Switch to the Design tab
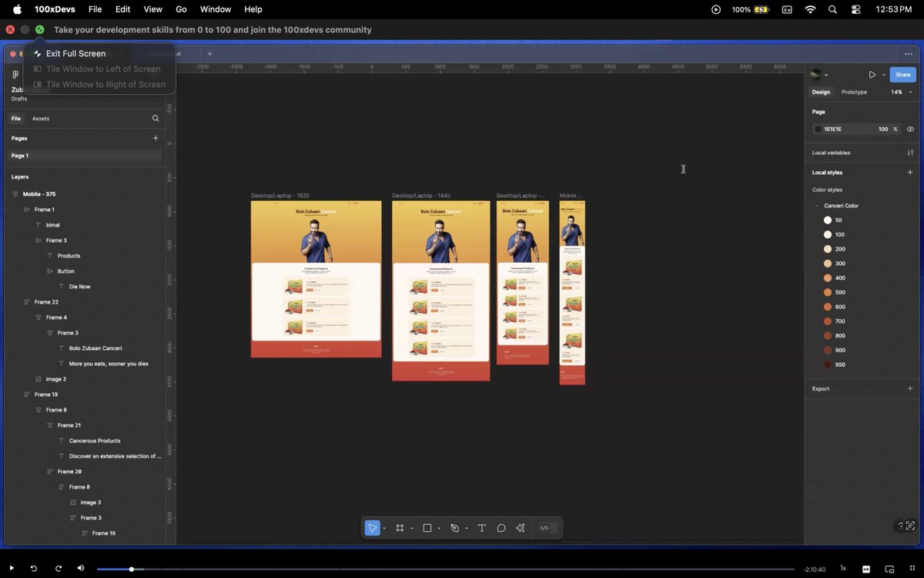The height and width of the screenshot is (578, 924). pos(821,92)
